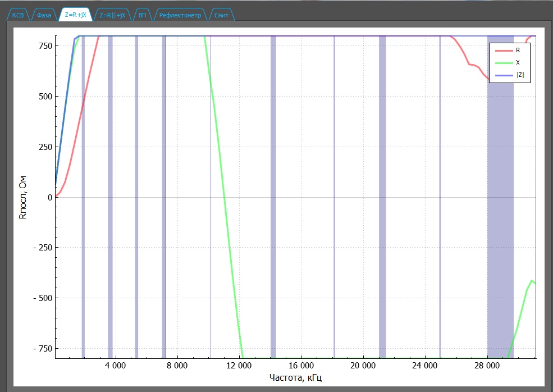553x392 pixels.
Task: Open the Фаза tab
Action: (45, 15)
